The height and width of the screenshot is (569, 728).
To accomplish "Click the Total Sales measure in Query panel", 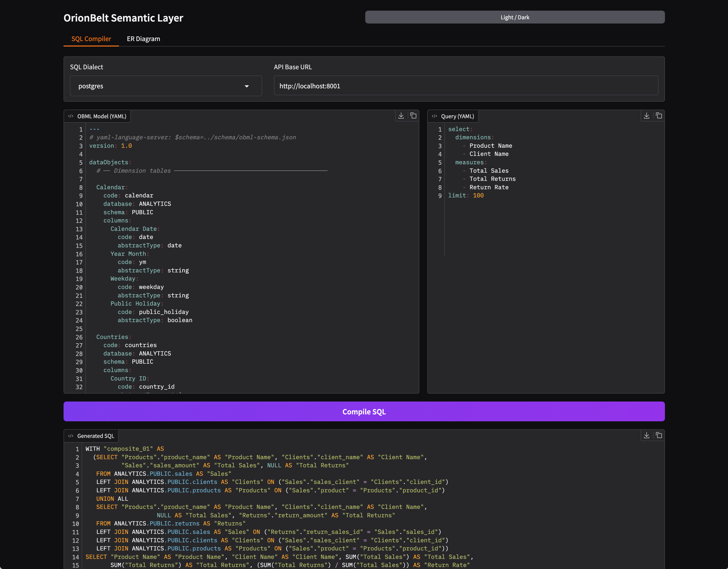I will pos(489,170).
